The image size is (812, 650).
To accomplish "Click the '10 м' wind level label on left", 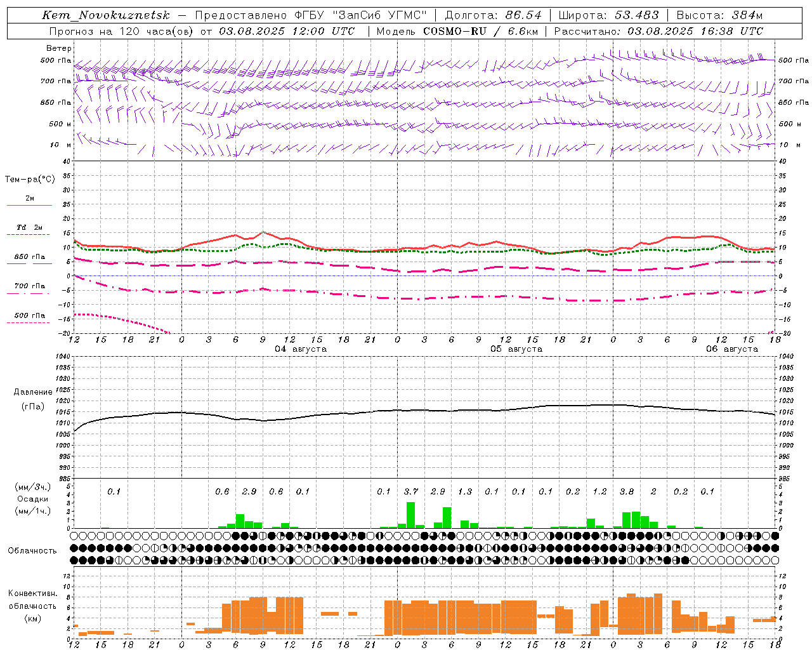I will [x=61, y=145].
